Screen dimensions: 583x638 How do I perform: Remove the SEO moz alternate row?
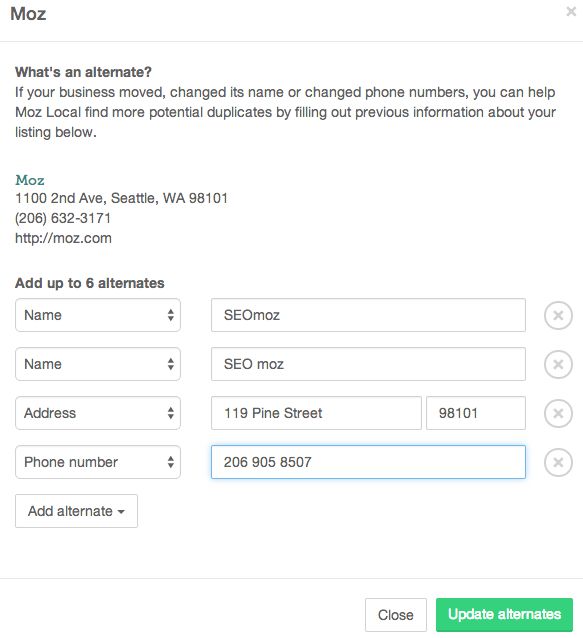point(558,364)
